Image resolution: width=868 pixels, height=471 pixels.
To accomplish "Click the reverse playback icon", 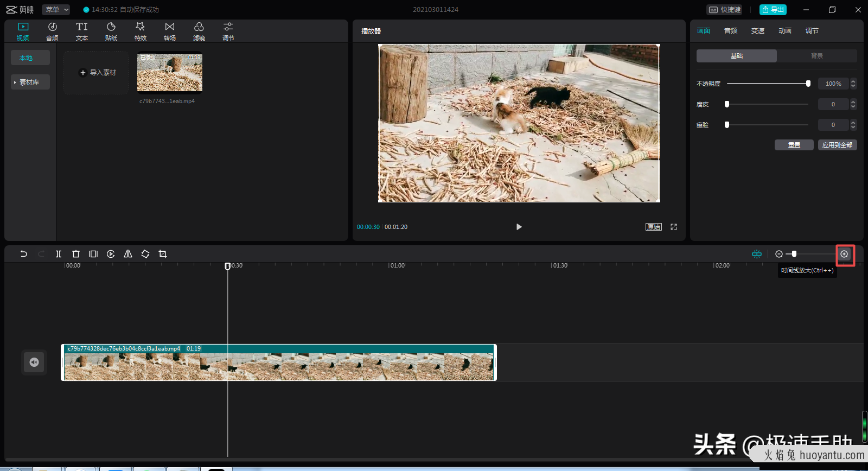I will (111, 254).
